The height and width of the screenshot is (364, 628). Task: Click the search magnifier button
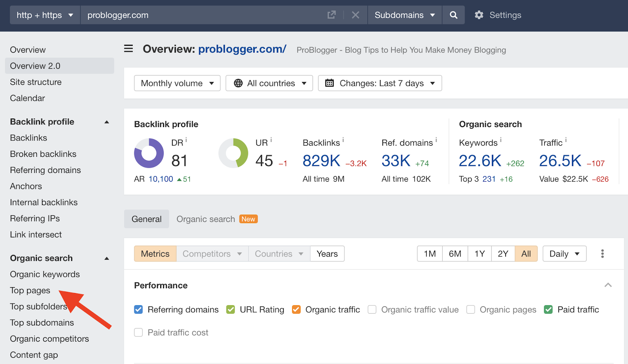coord(453,15)
